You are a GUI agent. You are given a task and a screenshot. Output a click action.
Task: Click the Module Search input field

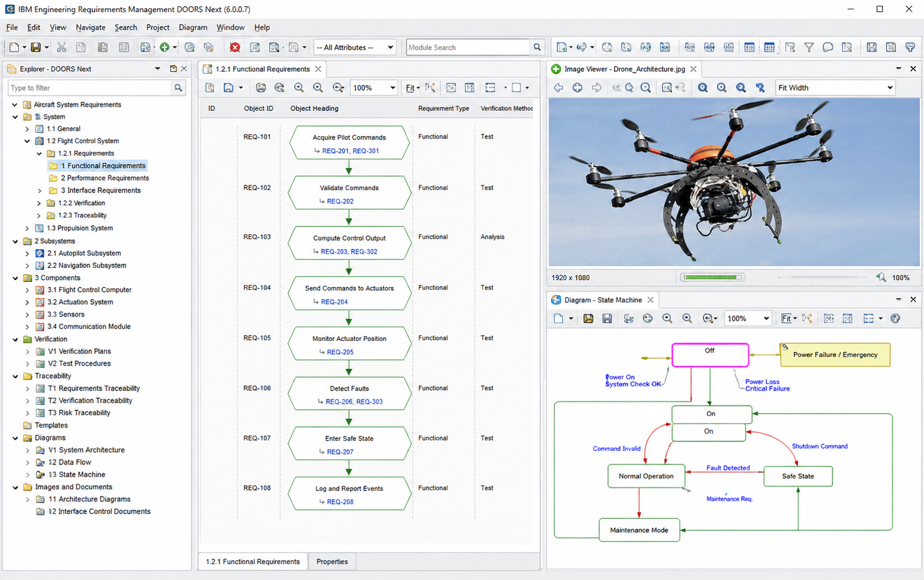pyautogui.click(x=468, y=47)
